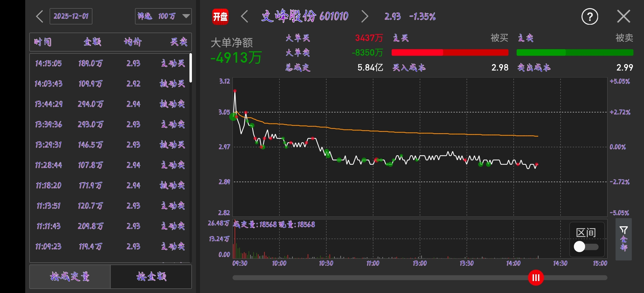Click the trade list scrollbar thumb
The height and width of the screenshot is (293, 644).
[191, 68]
